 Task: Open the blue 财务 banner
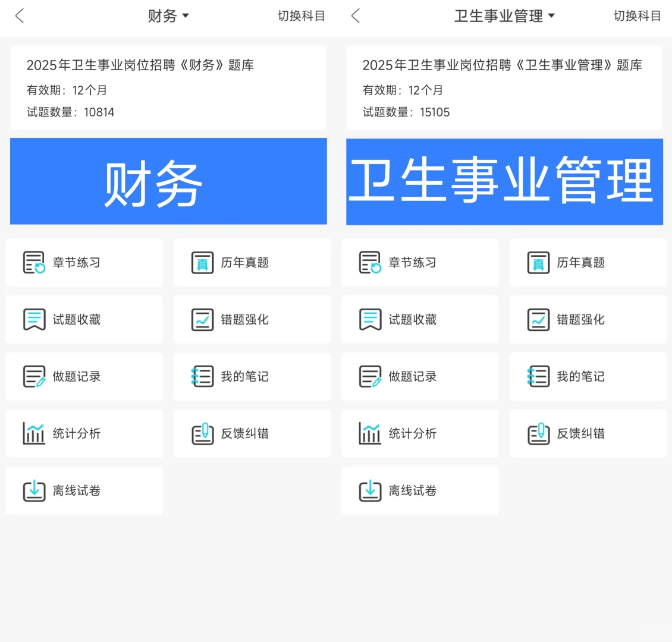click(168, 181)
